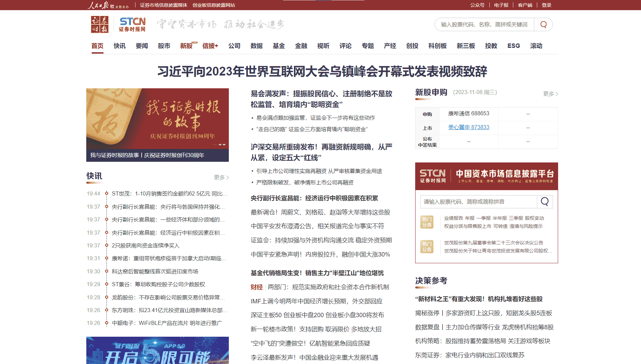Open IMF上调 China growth forecast article
The image size is (641, 364).
[316, 301]
